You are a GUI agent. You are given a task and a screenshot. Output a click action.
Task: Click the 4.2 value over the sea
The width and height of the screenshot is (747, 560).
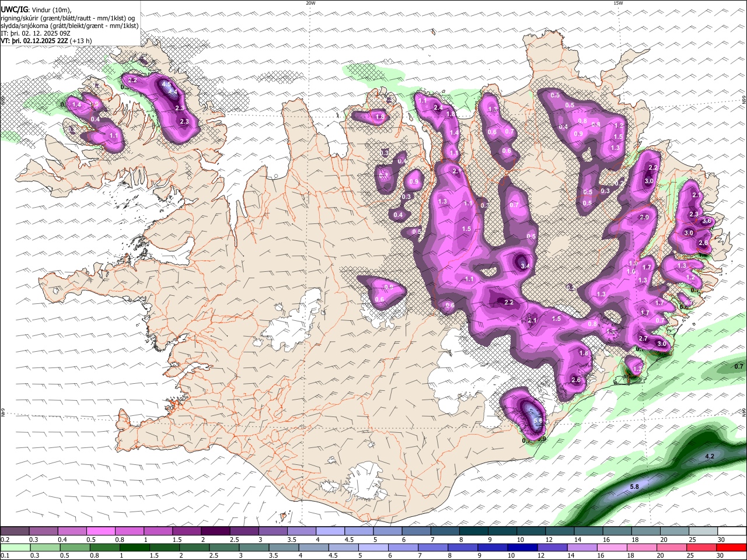click(x=710, y=456)
